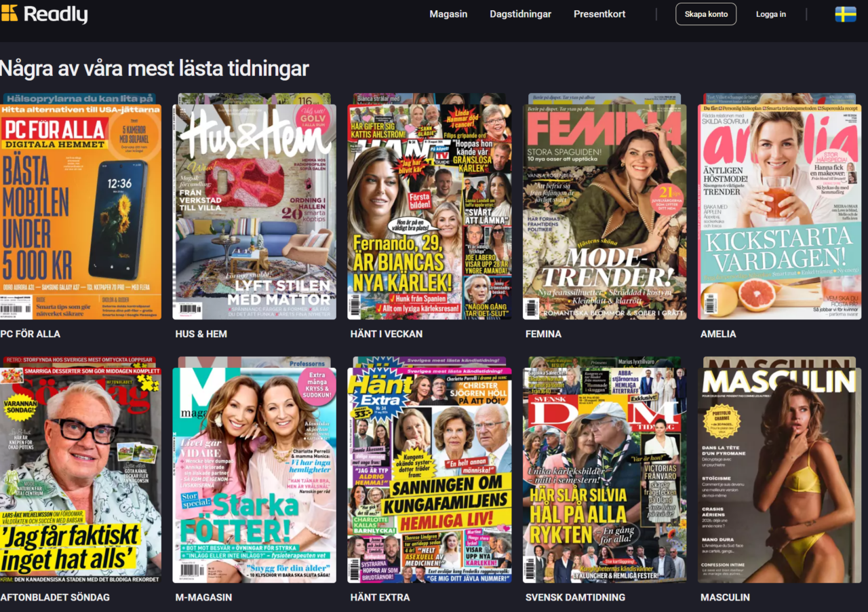Image resolution: width=868 pixels, height=612 pixels.
Task: Open the Hänt Extra cover
Action: pos(429,475)
